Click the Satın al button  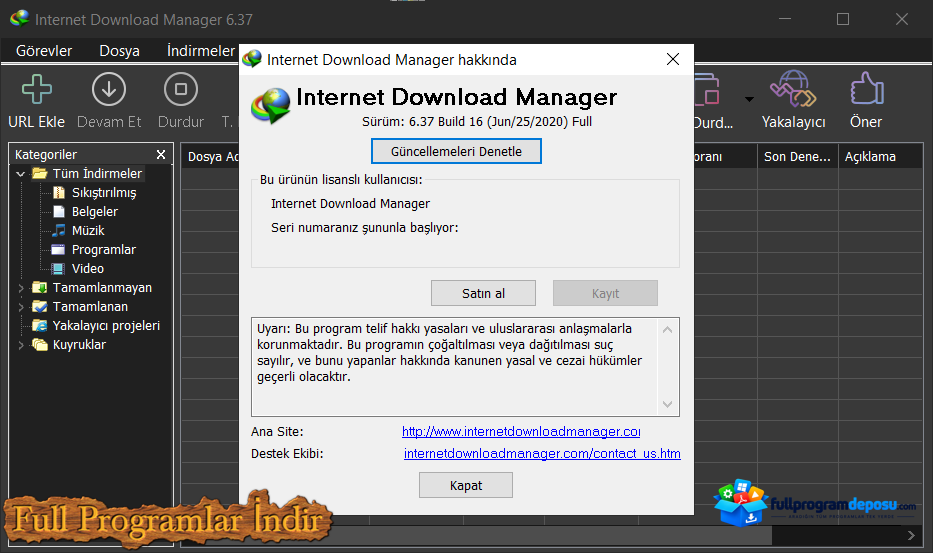tap(483, 293)
